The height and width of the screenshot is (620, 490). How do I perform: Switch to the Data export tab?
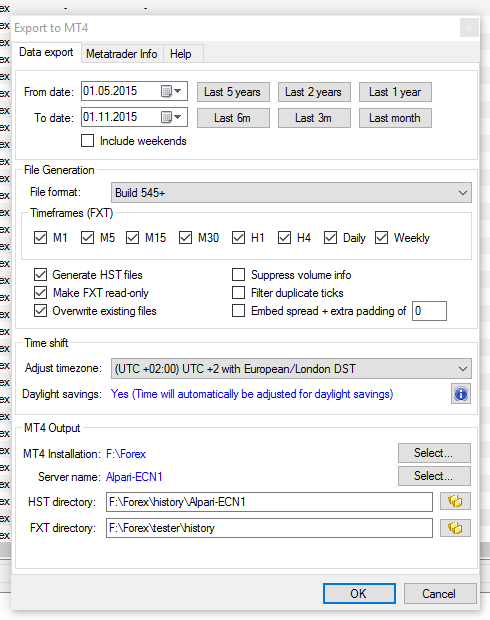tap(46, 53)
